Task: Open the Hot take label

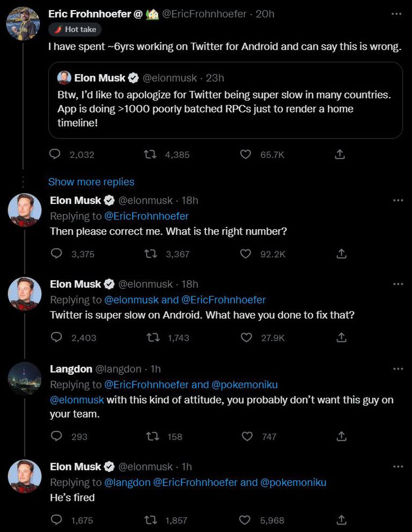Action: 75,30
